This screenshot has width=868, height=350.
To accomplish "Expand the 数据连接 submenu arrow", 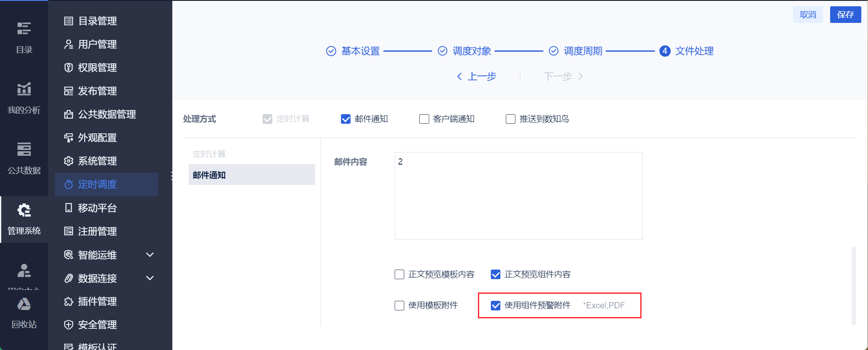I will 150,278.
